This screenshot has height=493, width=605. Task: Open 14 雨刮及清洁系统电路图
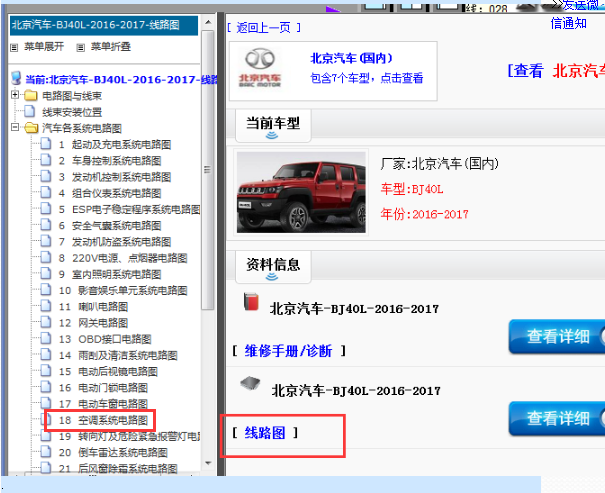[118, 355]
